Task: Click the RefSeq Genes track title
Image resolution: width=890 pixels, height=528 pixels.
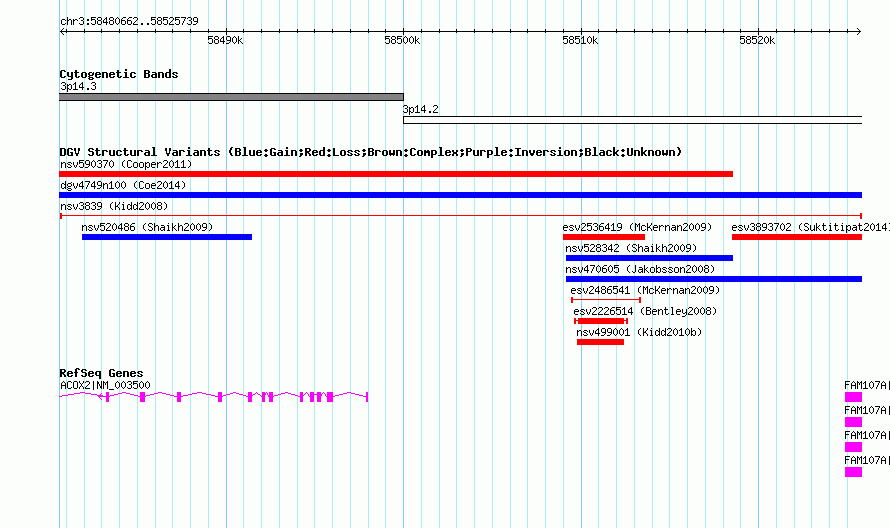Action: [x=101, y=373]
